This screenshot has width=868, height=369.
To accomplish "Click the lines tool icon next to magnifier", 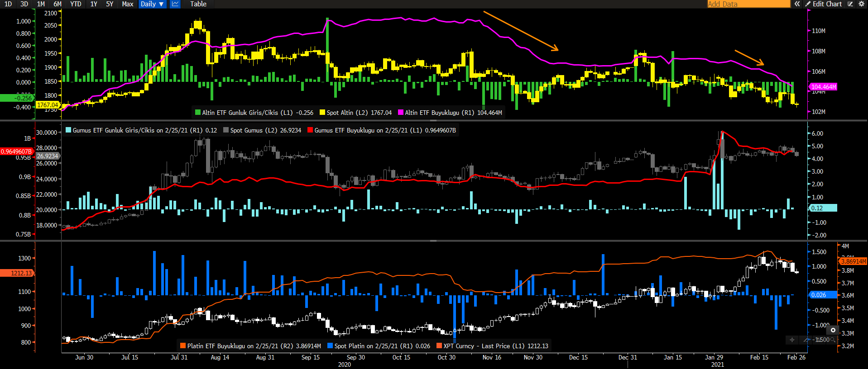I will (819, 340).
